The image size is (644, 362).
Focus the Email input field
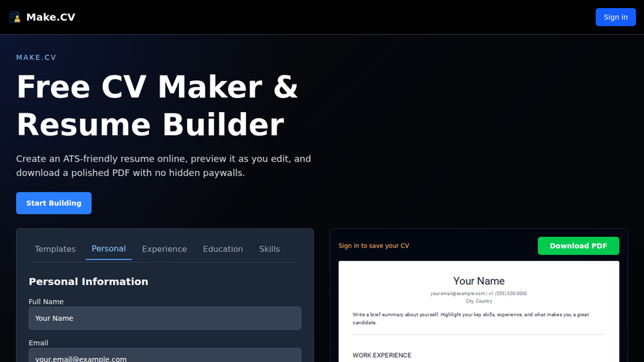[165, 355]
